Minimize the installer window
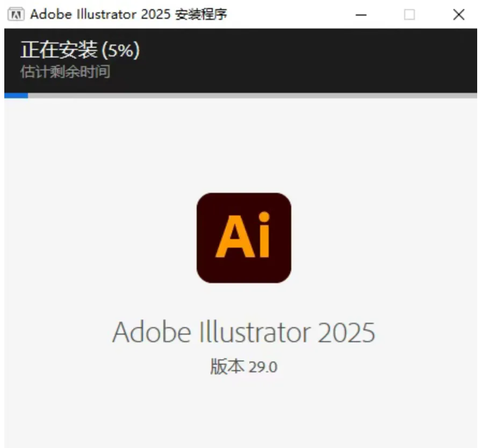The image size is (489, 448). 361,15
